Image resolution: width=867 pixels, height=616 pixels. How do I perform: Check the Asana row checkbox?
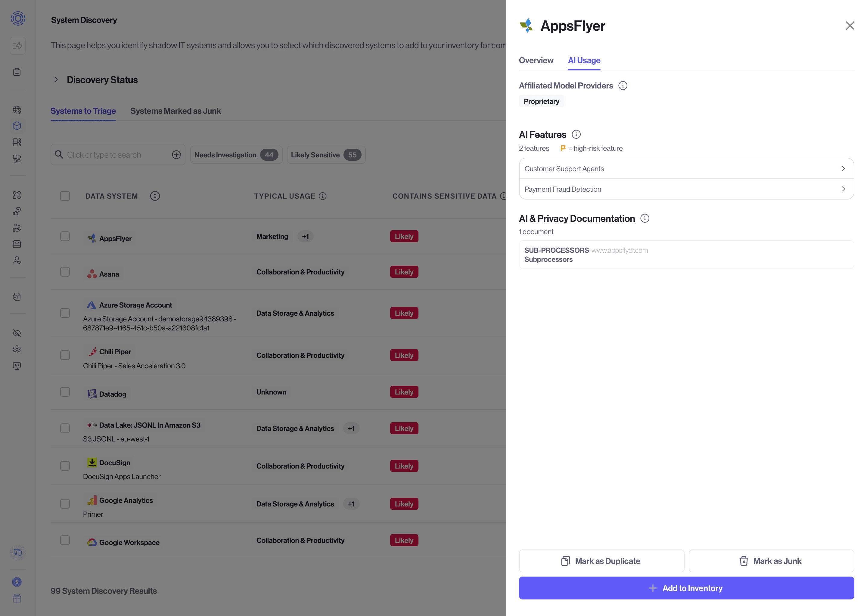pos(65,272)
